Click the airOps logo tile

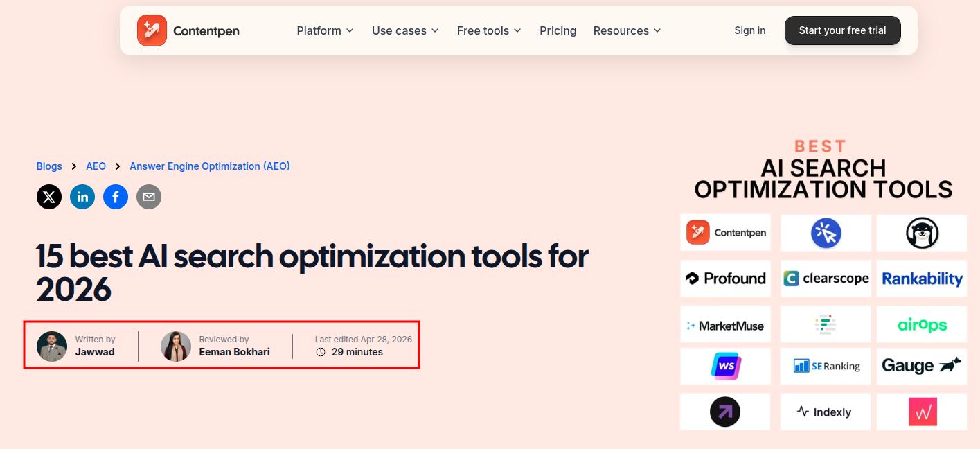[922, 324]
